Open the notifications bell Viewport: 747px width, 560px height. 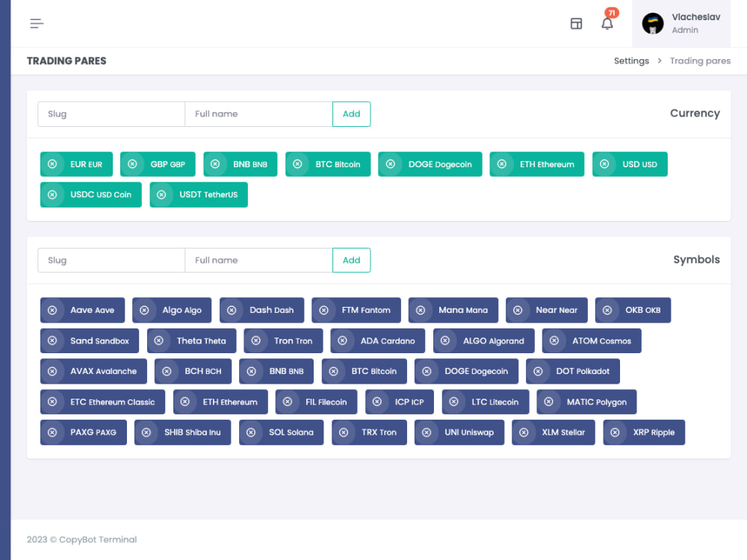pyautogui.click(x=607, y=23)
